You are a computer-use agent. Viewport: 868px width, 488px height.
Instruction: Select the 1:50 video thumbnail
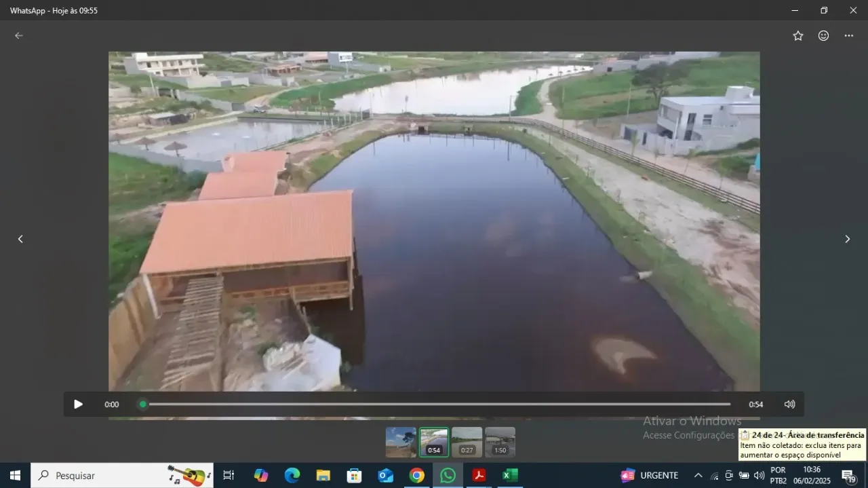pos(500,442)
